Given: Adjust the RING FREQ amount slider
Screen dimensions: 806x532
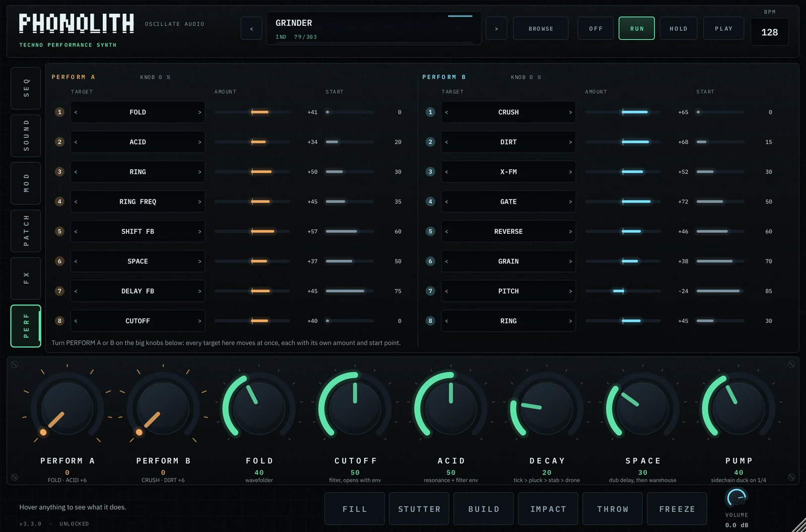Looking at the screenshot, I should point(252,202).
